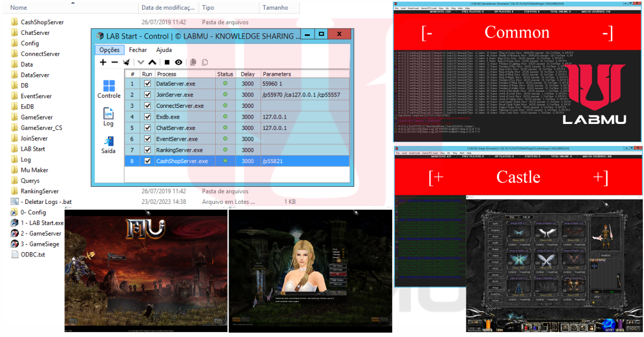Click the Saída exit icon
The image size is (644, 337).
coord(108,141)
